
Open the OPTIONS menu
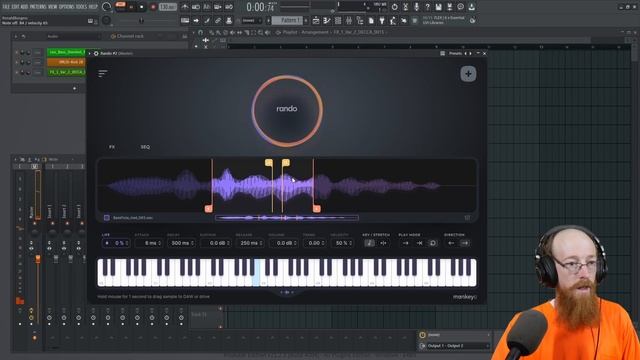pos(67,7)
